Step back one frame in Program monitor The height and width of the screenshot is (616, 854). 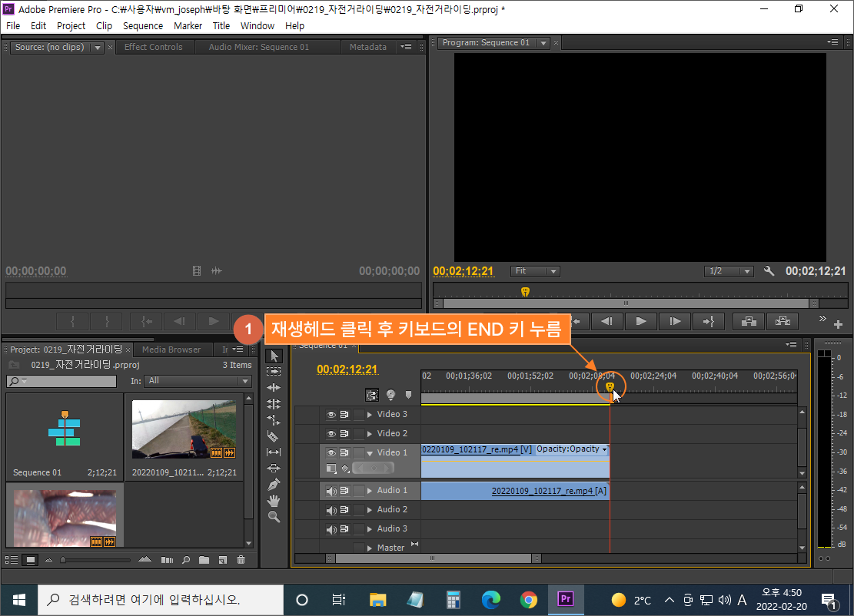pyautogui.click(x=606, y=322)
